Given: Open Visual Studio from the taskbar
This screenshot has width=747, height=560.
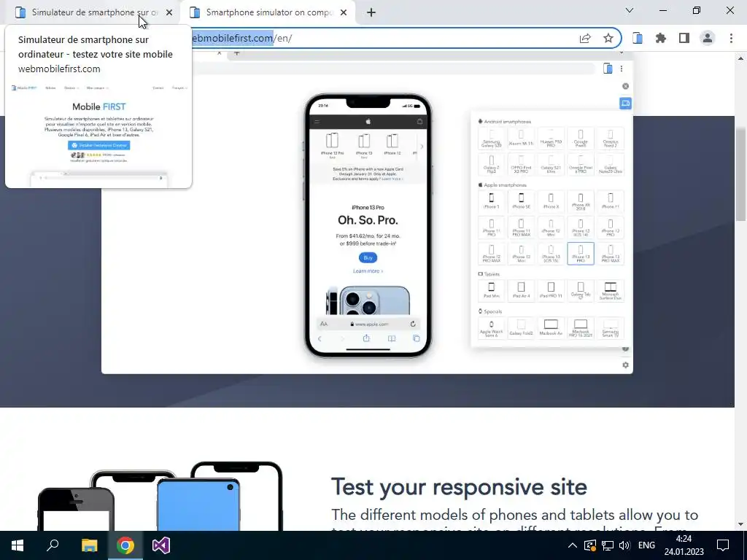Looking at the screenshot, I should click(161, 545).
